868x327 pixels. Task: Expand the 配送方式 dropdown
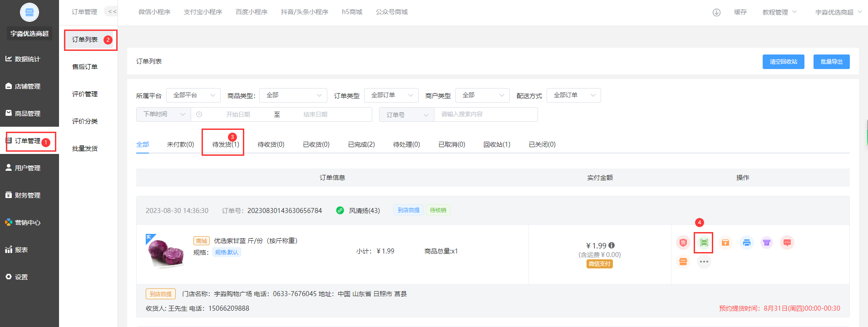tap(573, 95)
